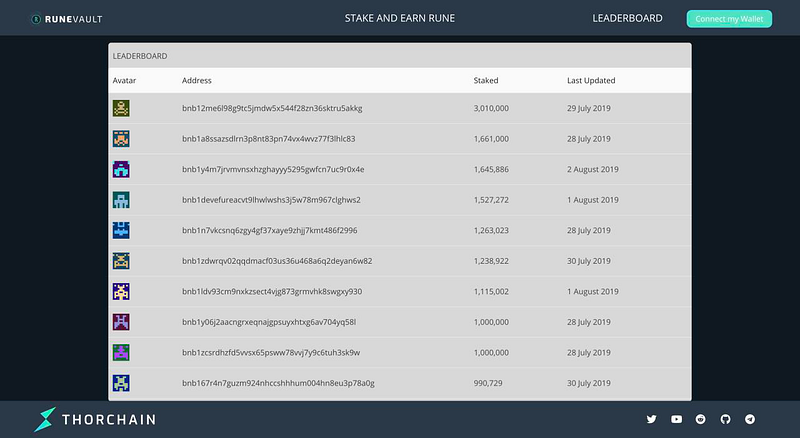Click avatar in the 990,729 staked row
Viewport: 800px width, 438px height.
(x=121, y=383)
